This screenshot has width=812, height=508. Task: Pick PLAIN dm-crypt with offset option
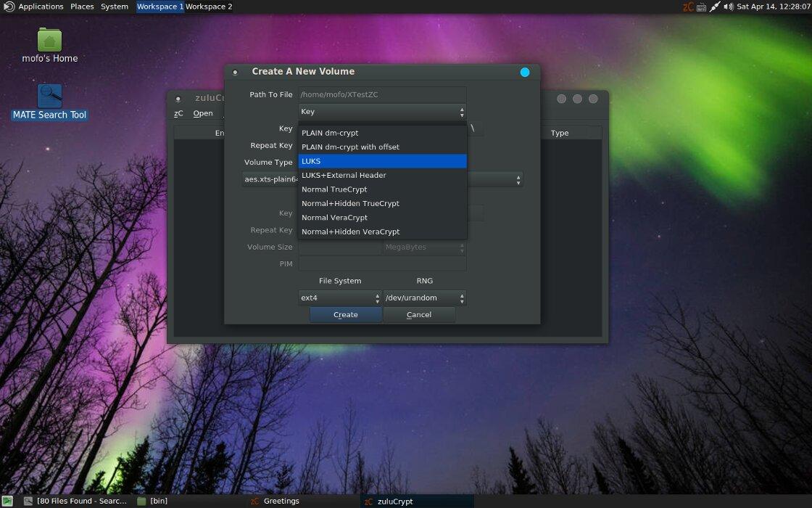382,147
